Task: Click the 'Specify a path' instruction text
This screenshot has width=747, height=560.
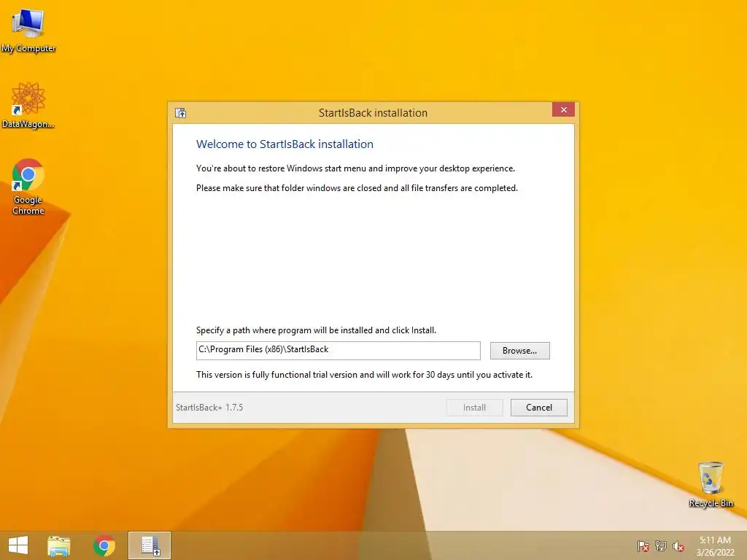Action: [x=317, y=330]
